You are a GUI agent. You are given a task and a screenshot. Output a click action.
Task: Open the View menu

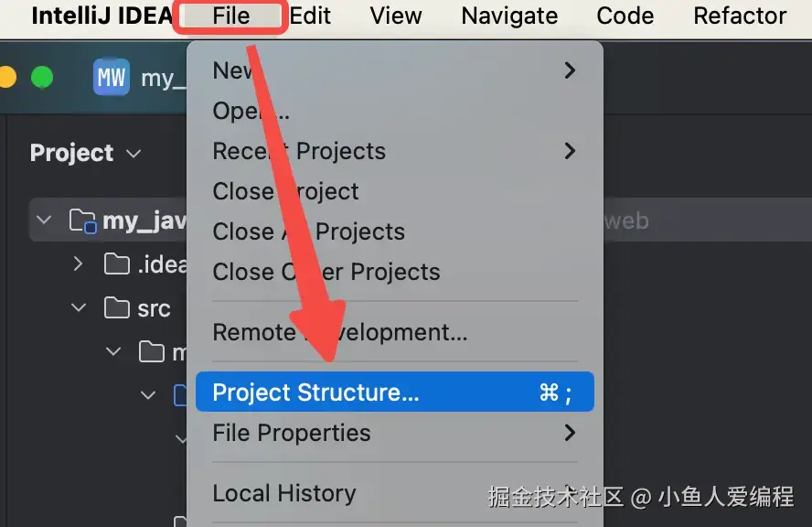pyautogui.click(x=396, y=16)
